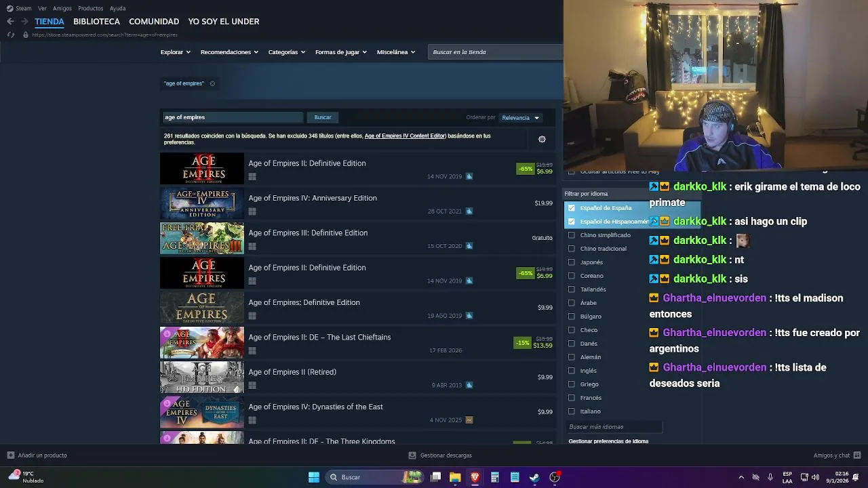Open Steam from the taskbar
This screenshot has height=488, width=868.
tap(534, 477)
